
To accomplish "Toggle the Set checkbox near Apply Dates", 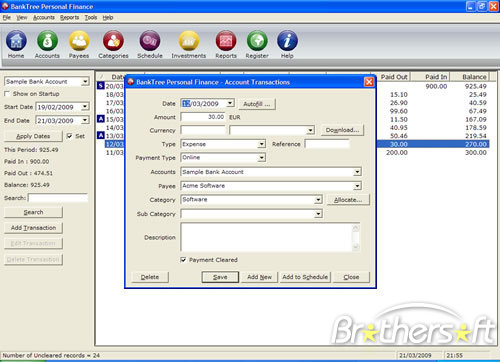I will pyautogui.click(x=69, y=136).
